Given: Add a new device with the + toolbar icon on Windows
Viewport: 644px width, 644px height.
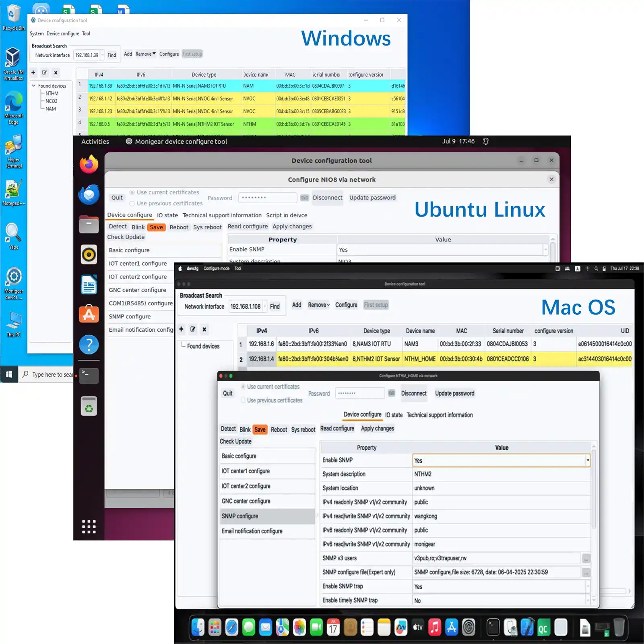Looking at the screenshot, I should click(33, 72).
